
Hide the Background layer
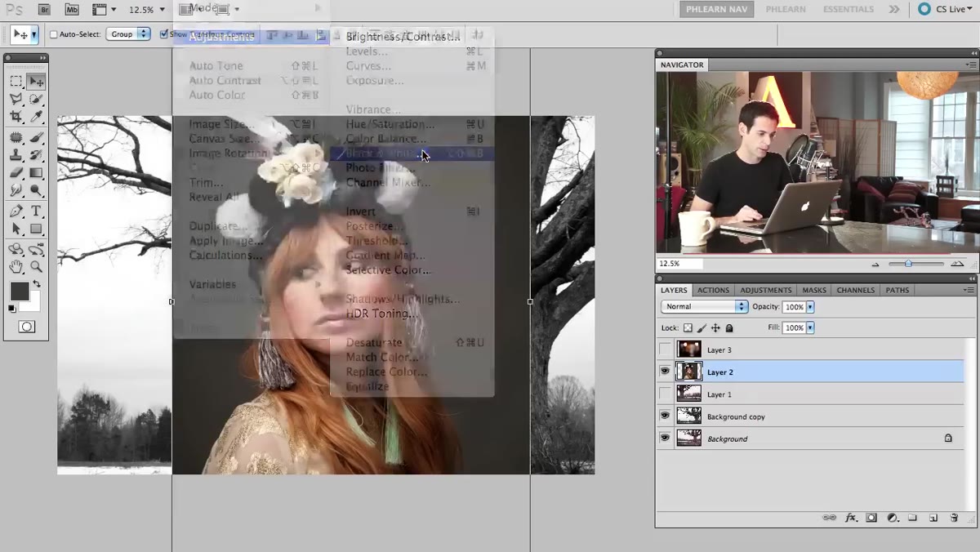pos(666,438)
